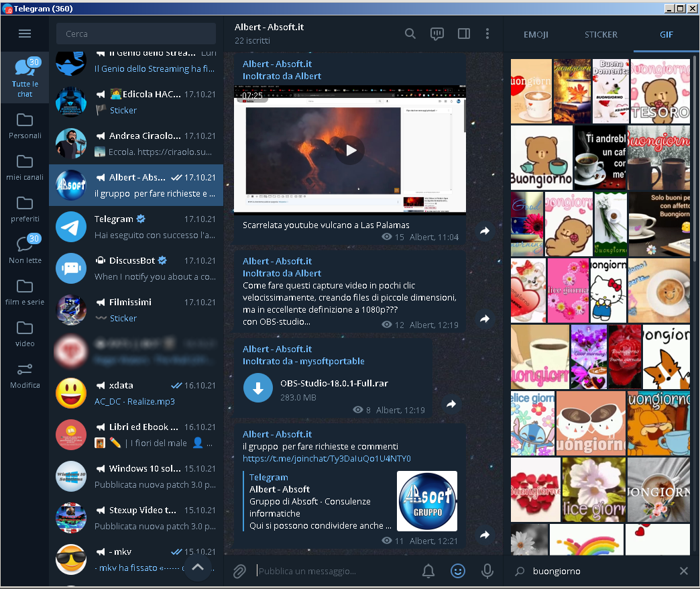
Task: Select the Stitch felice giorno GIF
Action: pos(532,424)
